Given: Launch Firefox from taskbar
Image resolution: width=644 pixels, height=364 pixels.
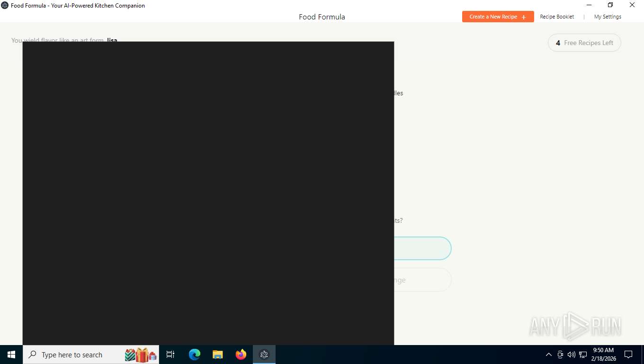Looking at the screenshot, I should point(241,355).
